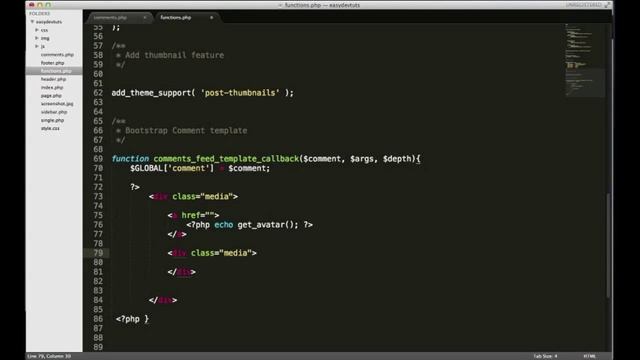Click class="media" on line 73
The width and height of the screenshot is (640, 360).
tap(202, 197)
